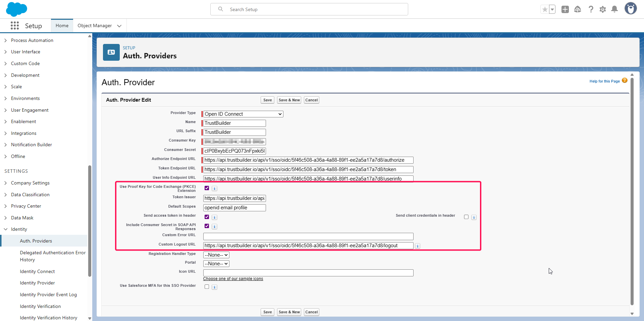Open the Trailhead guidance icon
Viewport: 644px width, 321px height.
(x=578, y=9)
